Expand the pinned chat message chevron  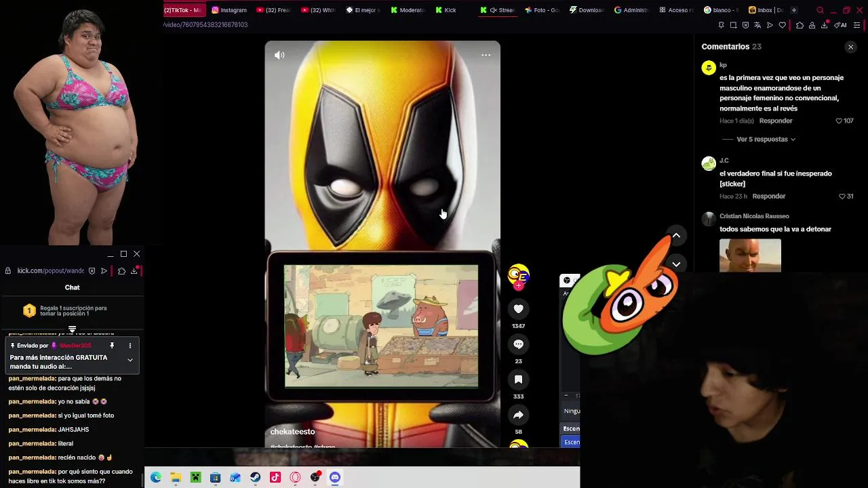(x=130, y=360)
